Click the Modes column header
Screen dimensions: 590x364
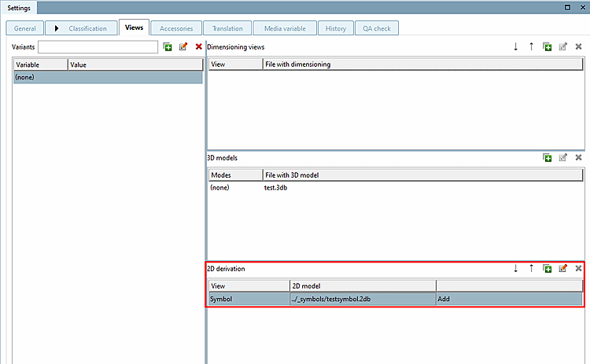tap(235, 175)
